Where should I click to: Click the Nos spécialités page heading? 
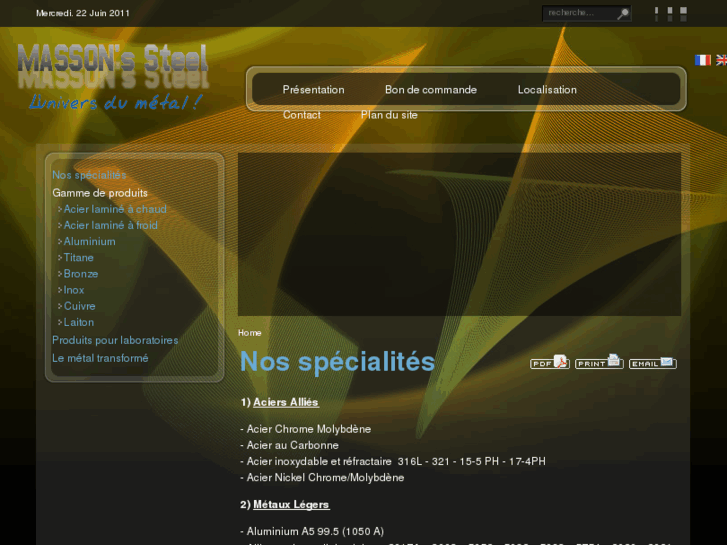pos(338,362)
